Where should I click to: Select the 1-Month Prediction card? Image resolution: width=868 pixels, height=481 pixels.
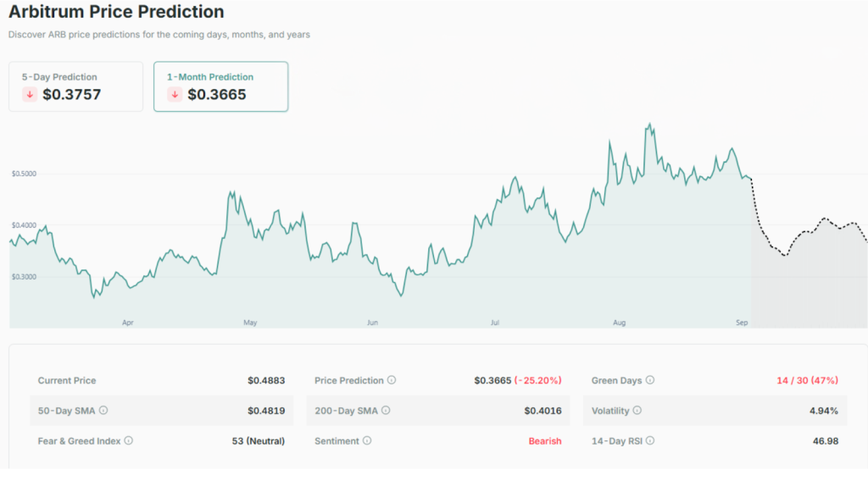221,86
